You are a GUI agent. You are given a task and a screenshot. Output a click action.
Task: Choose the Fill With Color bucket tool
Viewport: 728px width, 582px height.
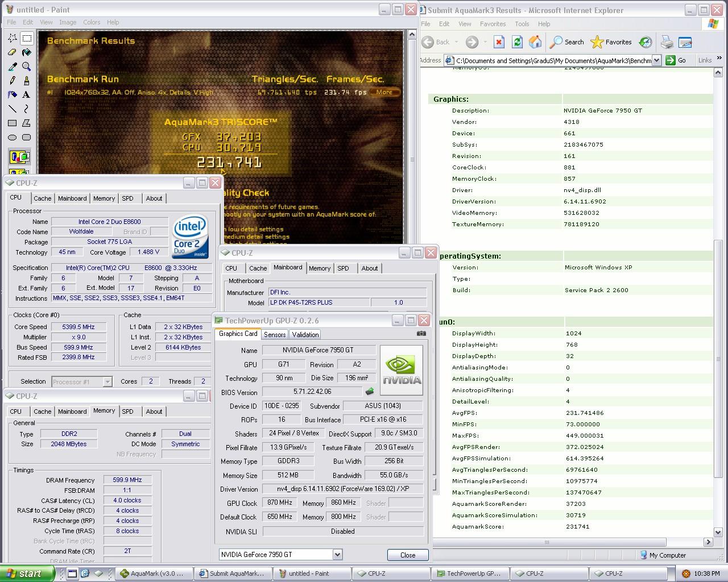(27, 52)
